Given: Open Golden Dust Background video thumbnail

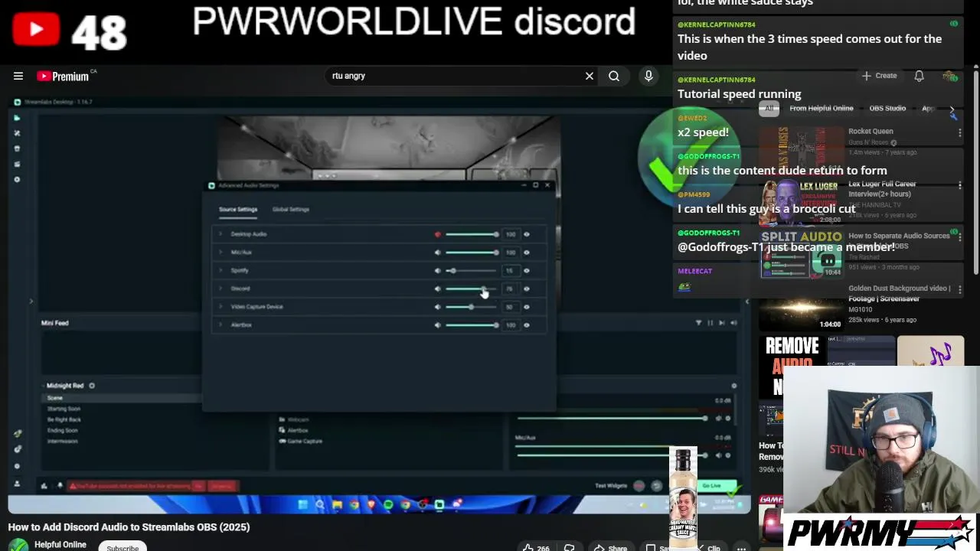Looking at the screenshot, I should (x=801, y=306).
